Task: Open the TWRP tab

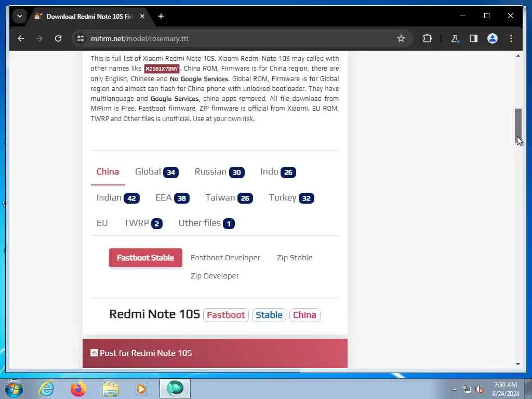Action: point(143,223)
